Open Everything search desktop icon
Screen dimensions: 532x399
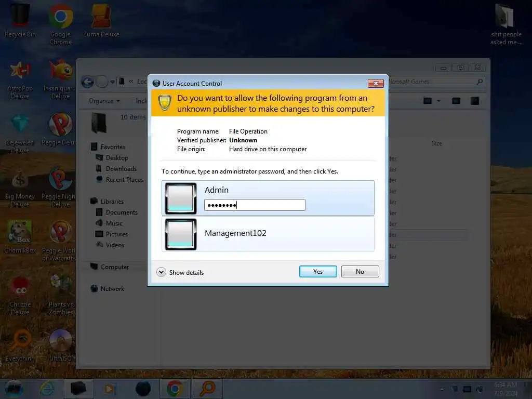pyautogui.click(x=20, y=345)
